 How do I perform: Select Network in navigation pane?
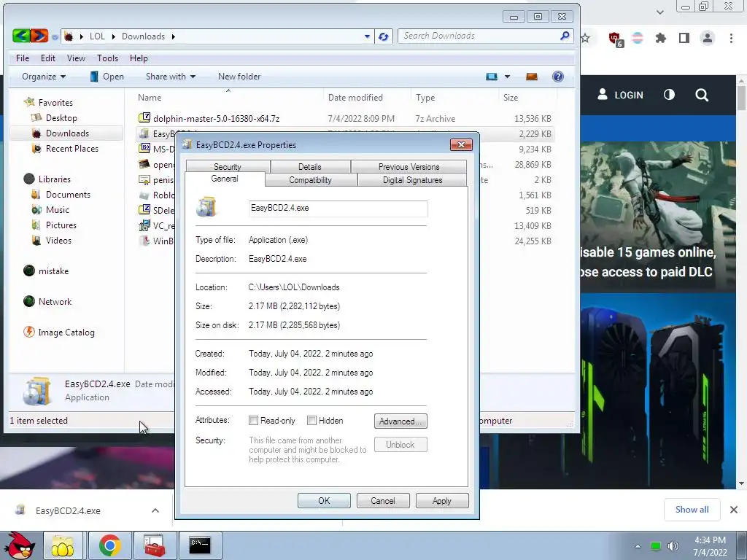(55, 301)
